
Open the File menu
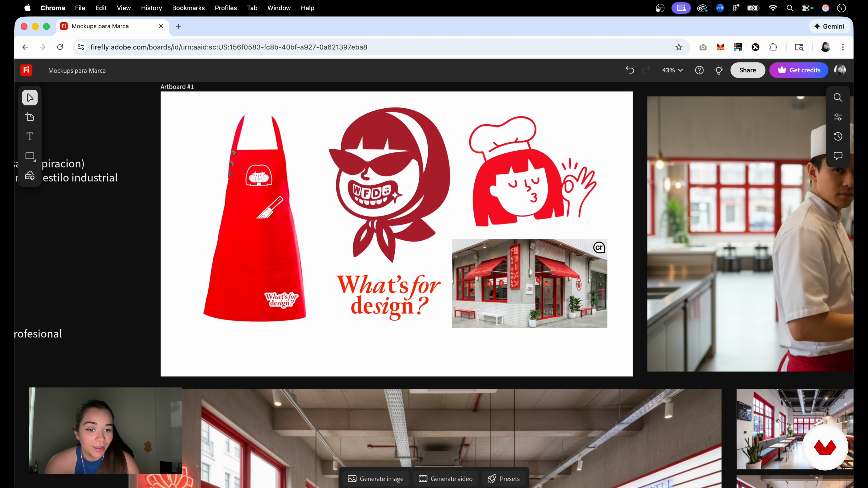[x=80, y=8]
